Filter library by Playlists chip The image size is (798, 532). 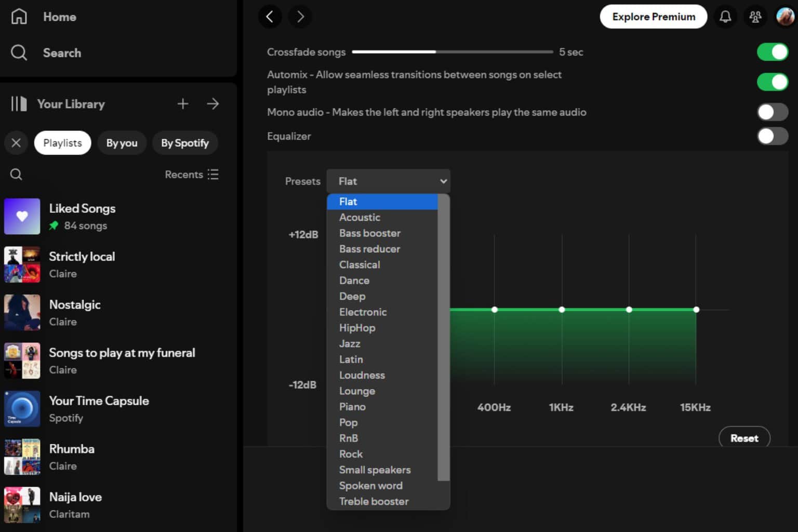62,143
